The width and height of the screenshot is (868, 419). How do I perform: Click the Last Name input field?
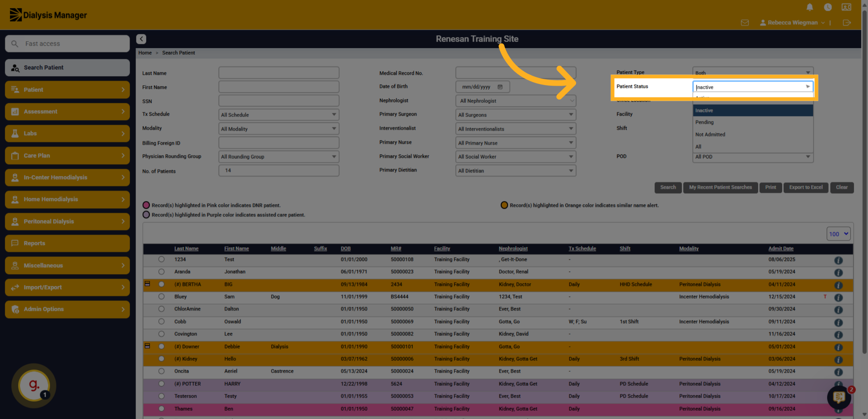(278, 73)
